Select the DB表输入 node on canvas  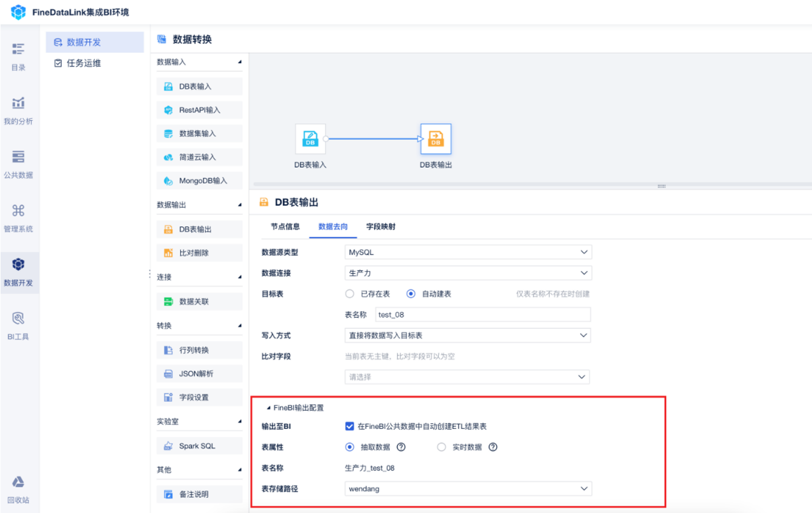pos(310,139)
